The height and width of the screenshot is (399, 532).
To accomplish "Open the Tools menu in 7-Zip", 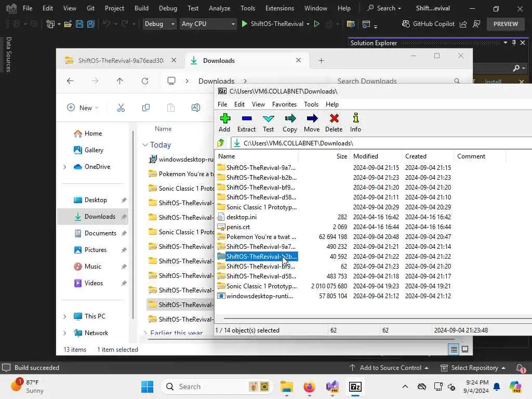I will coord(311,104).
